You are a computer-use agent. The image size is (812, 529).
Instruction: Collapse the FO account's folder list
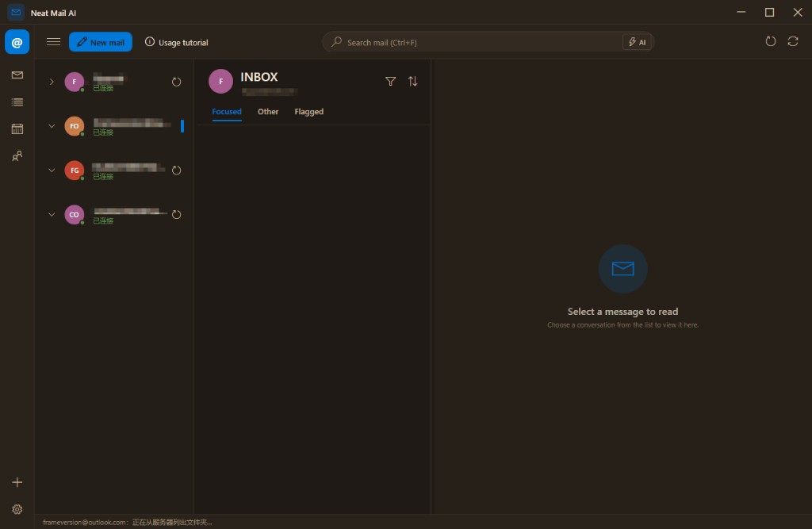click(52, 125)
